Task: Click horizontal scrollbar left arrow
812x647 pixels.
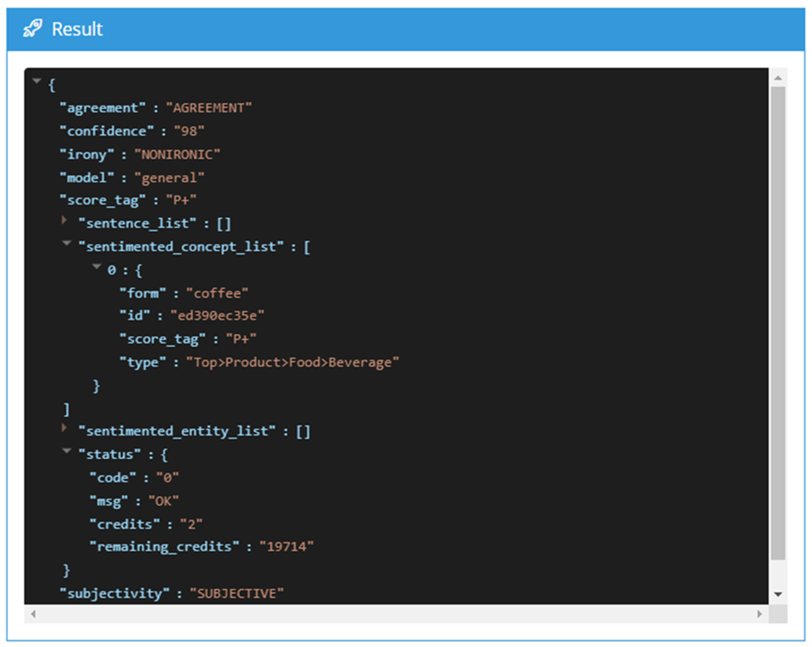Action: click(x=34, y=614)
